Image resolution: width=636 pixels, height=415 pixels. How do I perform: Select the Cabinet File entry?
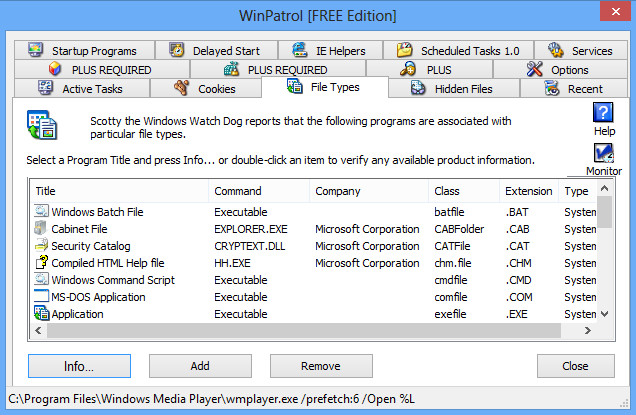[79, 229]
